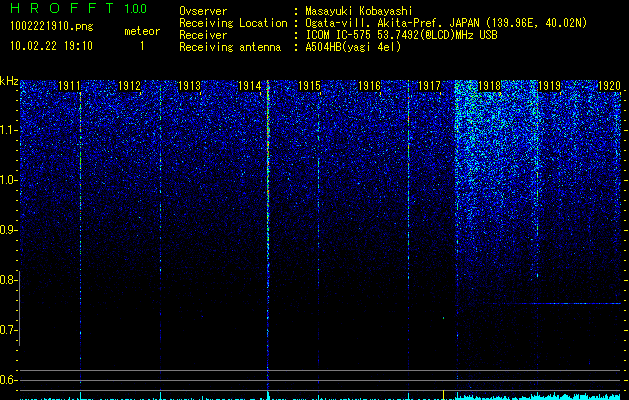Click the 1919 time marker
Image resolution: width=629 pixels, height=400 pixels.
coord(549,86)
